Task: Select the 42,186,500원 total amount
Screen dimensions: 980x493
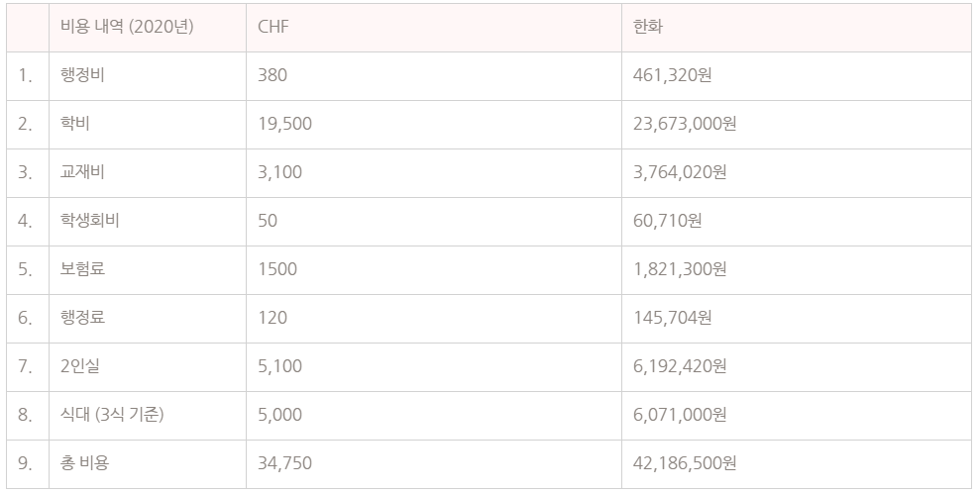Action: click(x=685, y=463)
